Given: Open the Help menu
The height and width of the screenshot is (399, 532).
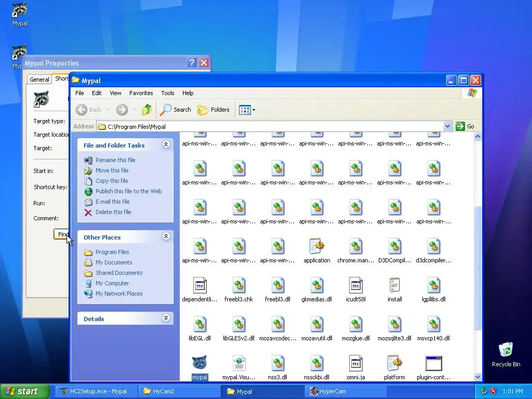Looking at the screenshot, I should [x=188, y=93].
